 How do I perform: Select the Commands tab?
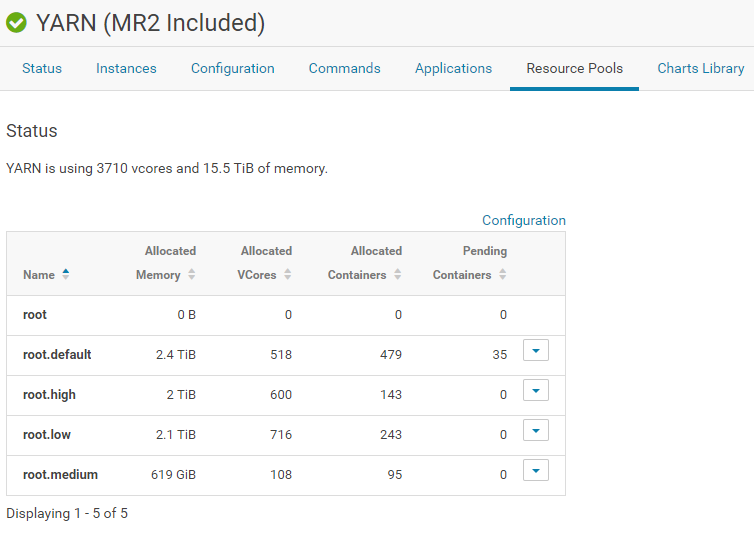(x=344, y=69)
